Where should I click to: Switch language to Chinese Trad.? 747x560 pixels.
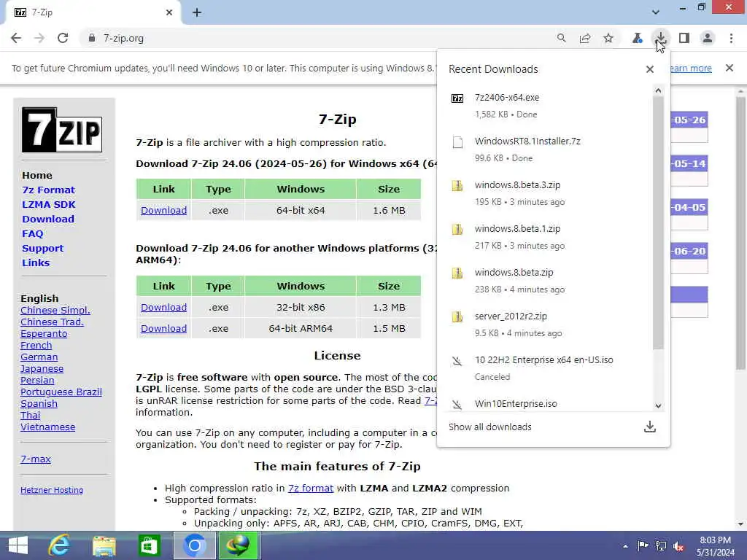52,322
